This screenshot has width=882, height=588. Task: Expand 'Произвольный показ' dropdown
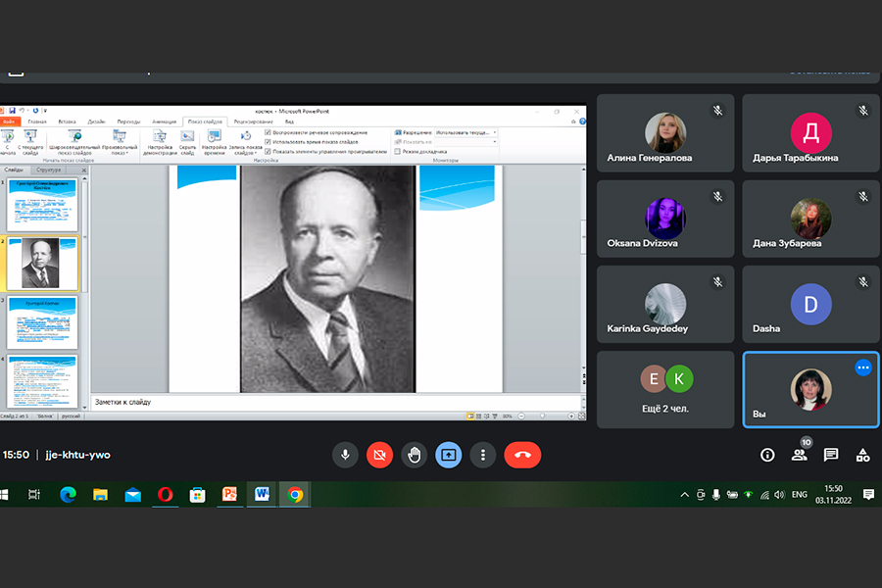pos(119,149)
